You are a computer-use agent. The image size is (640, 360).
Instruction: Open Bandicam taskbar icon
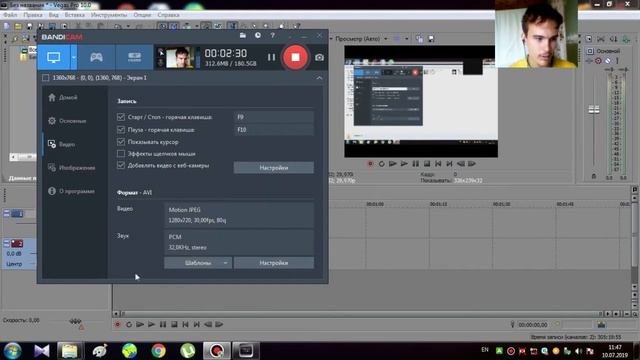[x=217, y=351]
